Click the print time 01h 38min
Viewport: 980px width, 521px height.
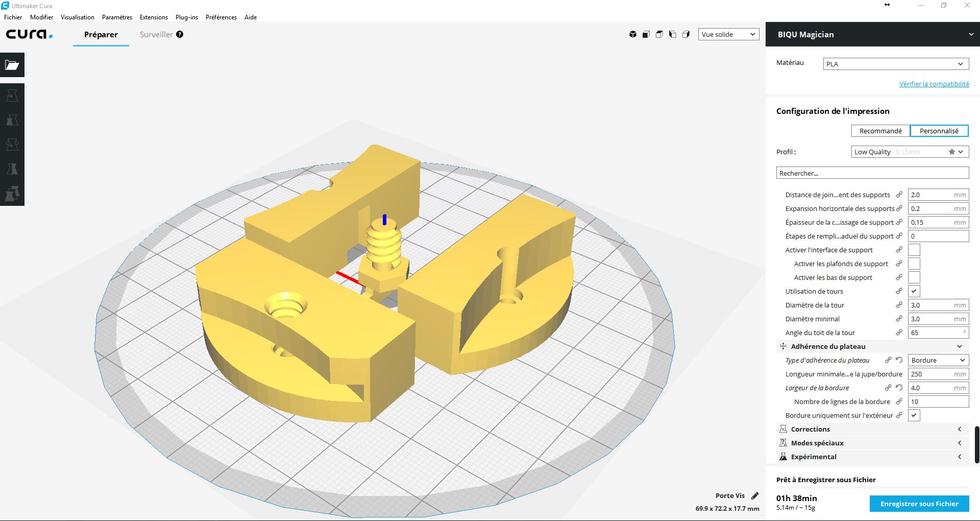(796, 498)
